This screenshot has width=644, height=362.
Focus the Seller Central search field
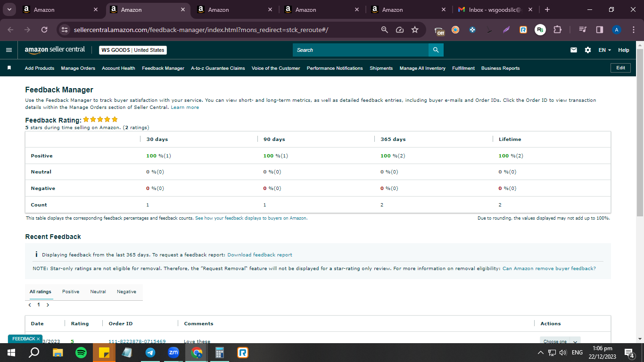(x=361, y=50)
